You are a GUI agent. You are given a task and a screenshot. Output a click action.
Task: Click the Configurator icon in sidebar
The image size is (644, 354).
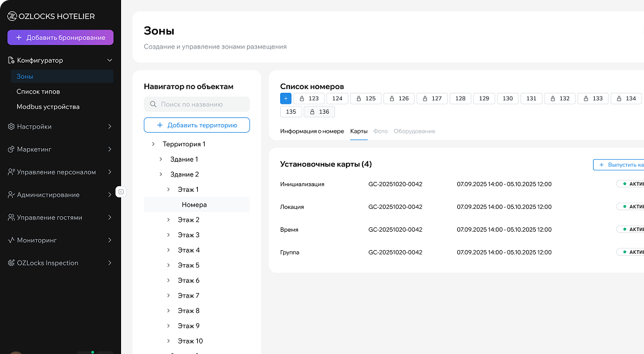[11, 60]
